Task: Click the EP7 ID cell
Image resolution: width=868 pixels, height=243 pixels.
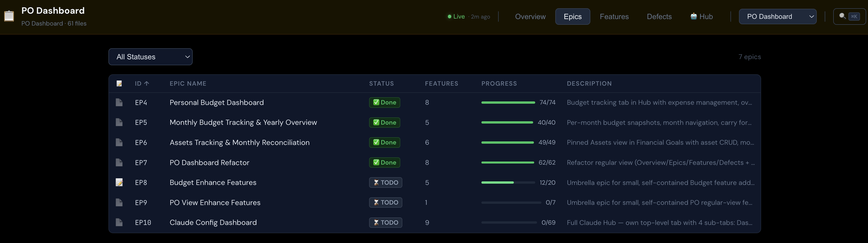Action: click(141, 162)
